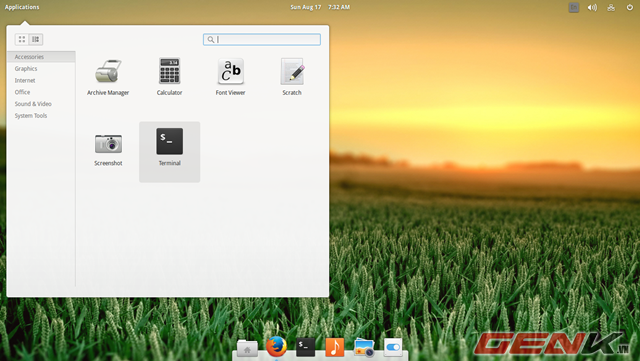Close the Applications menu from panel

[22, 7]
